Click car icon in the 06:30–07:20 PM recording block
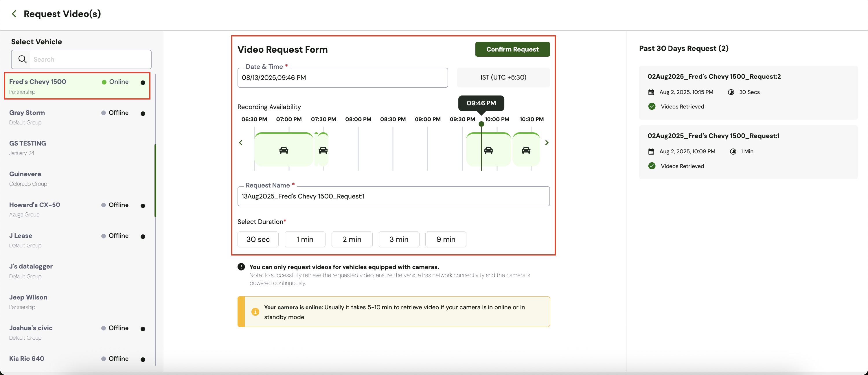Screen dimensions: 868x375 coord(284,150)
